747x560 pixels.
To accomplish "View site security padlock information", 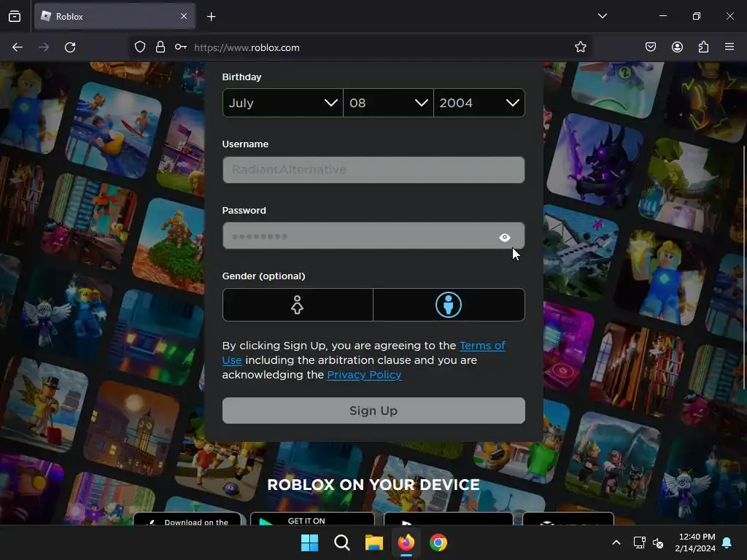I will coord(160,47).
